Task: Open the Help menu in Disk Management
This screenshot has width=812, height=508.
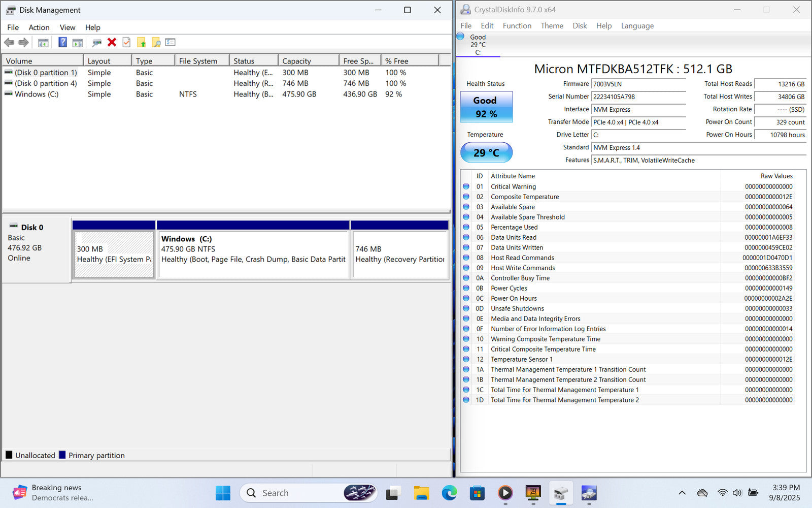Action: [92, 27]
